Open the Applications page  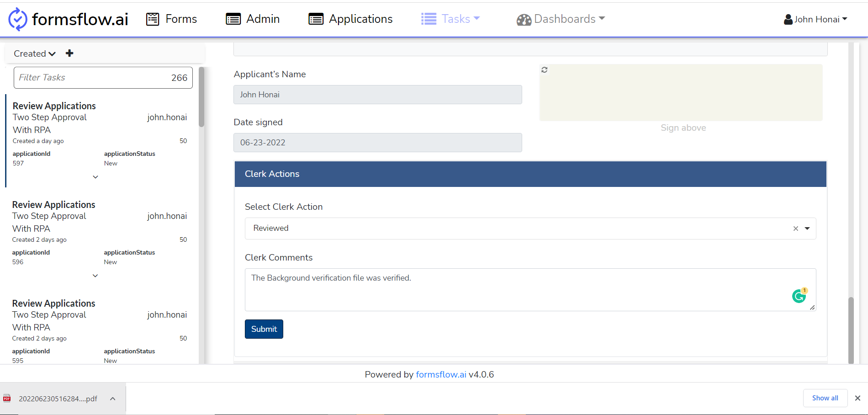[x=350, y=19]
